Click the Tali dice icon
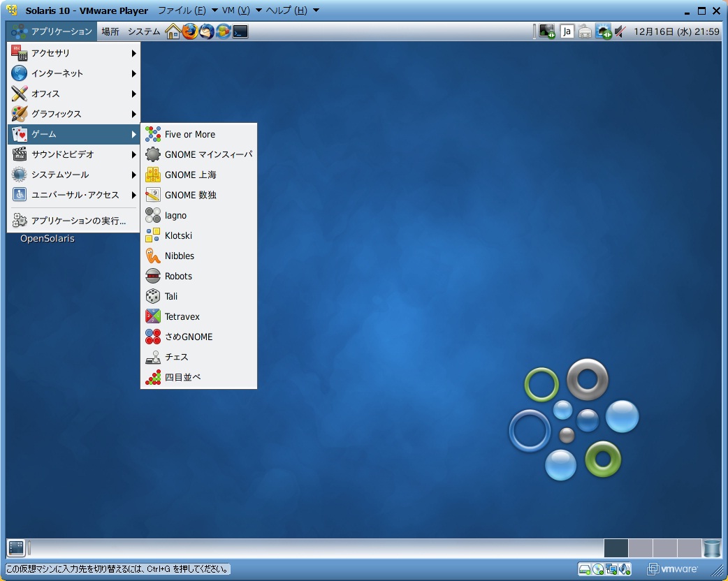 (x=153, y=296)
